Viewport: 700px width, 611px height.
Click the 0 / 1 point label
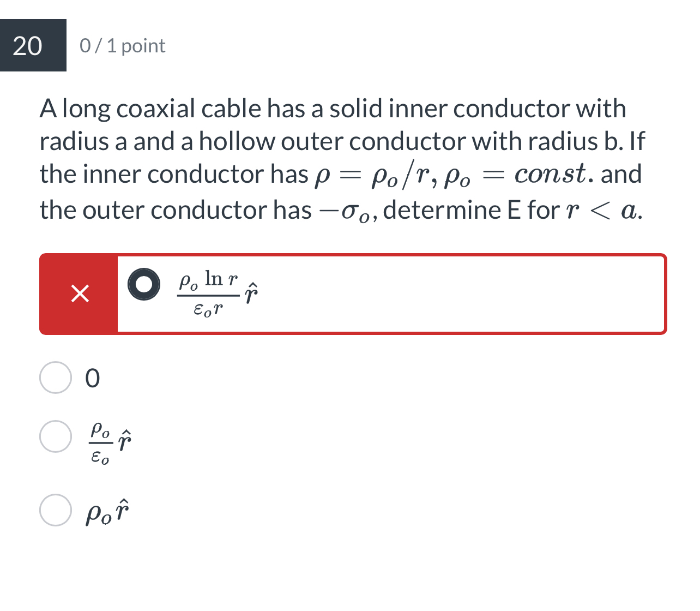point(123,46)
